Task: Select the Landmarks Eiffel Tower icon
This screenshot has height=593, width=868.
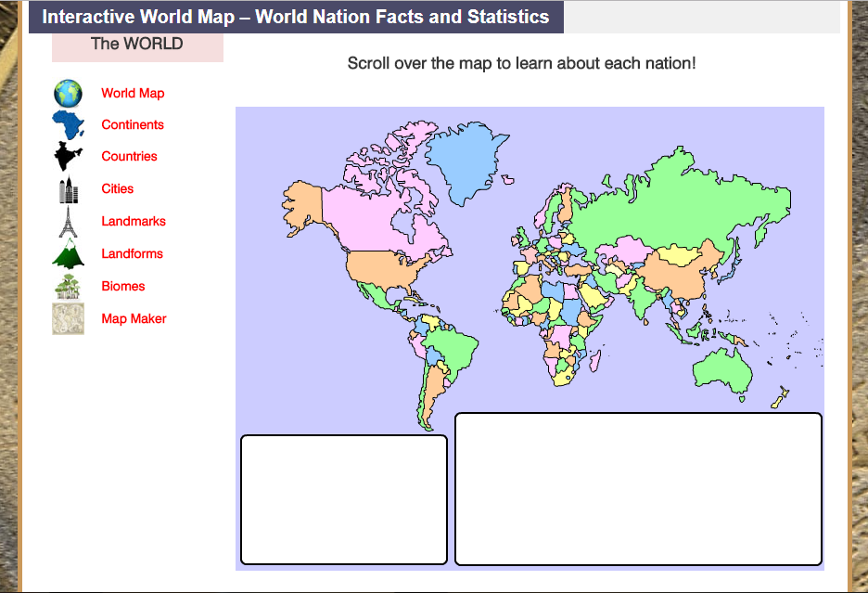Action: coord(67,221)
